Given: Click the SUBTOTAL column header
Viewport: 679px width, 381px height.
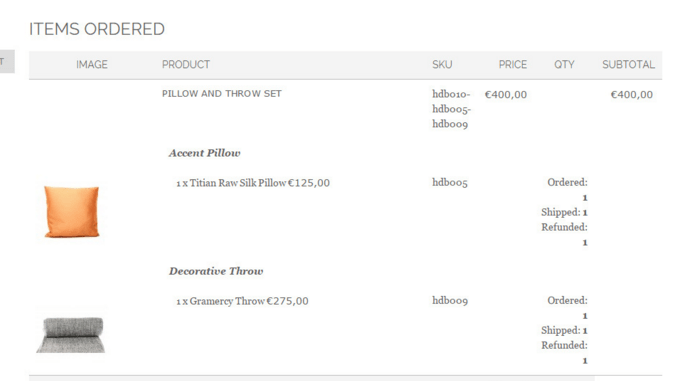Looking at the screenshot, I should [628, 65].
